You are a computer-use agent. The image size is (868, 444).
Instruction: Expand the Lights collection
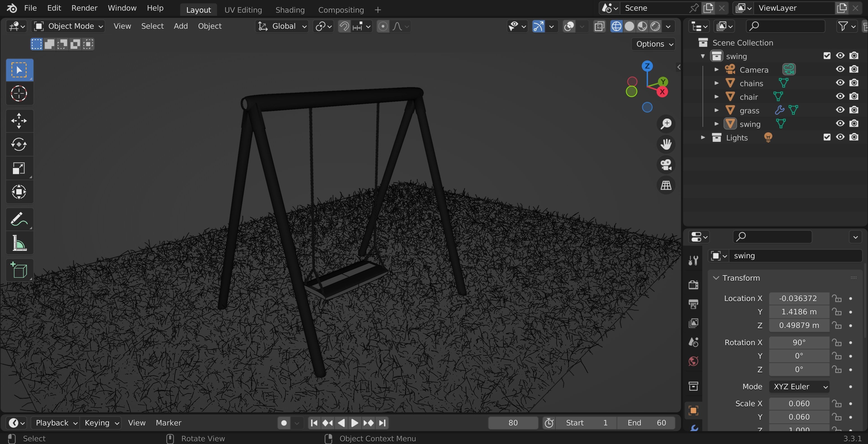click(x=702, y=137)
